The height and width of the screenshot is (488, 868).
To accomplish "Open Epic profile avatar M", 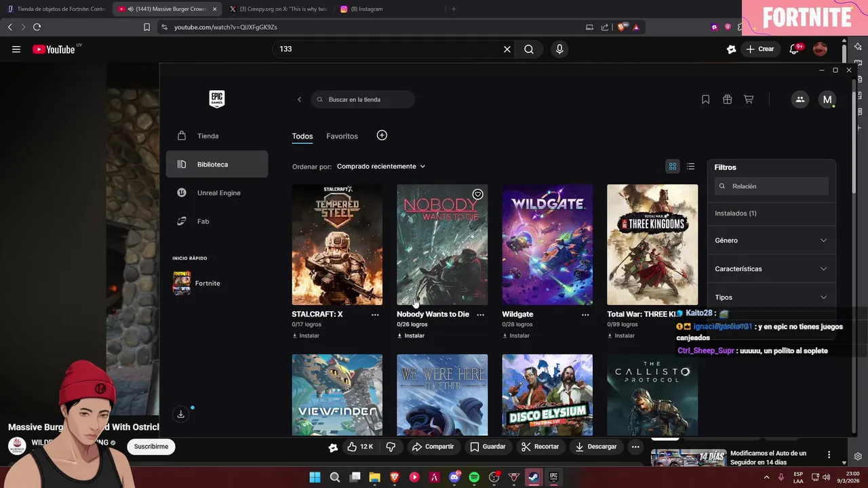I will coord(827,100).
